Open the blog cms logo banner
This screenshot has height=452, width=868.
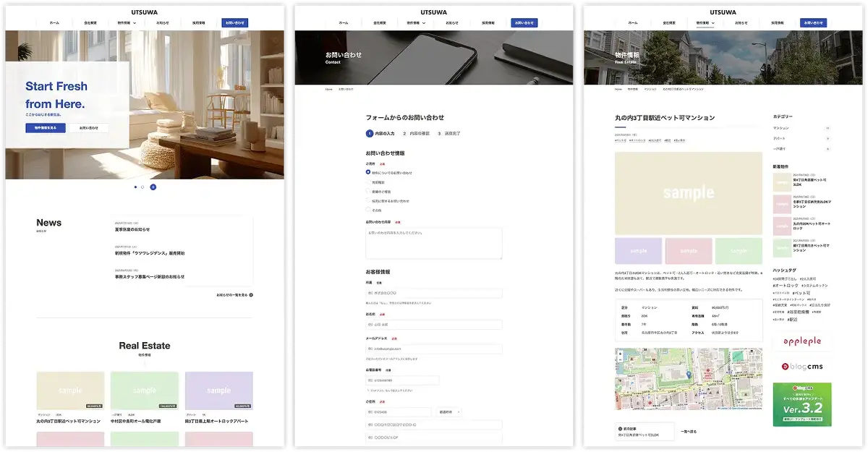(801, 367)
